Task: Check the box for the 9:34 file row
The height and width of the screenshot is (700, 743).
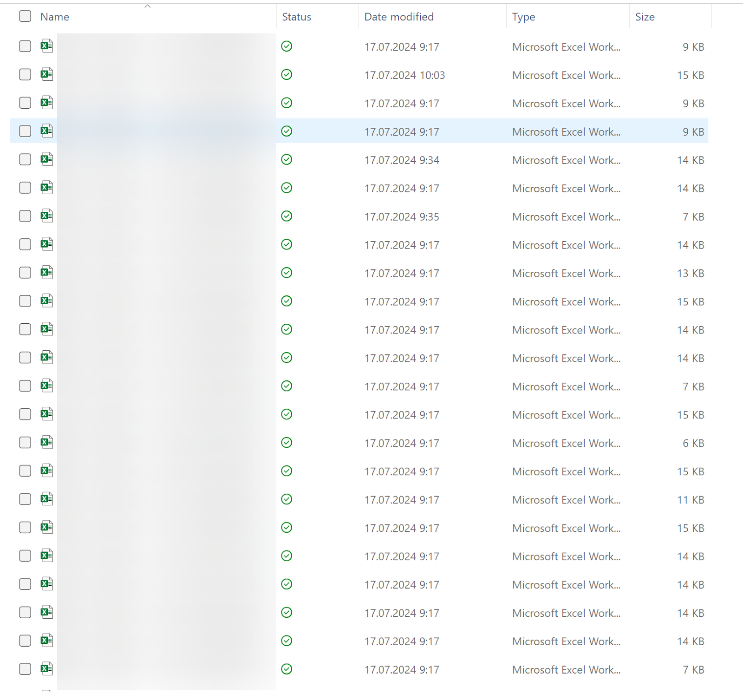Action: 25,159
